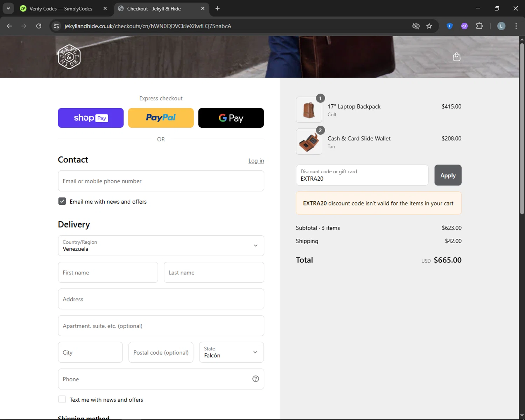Pay with Shop Pay button
The height and width of the screenshot is (420, 525).
point(91,118)
